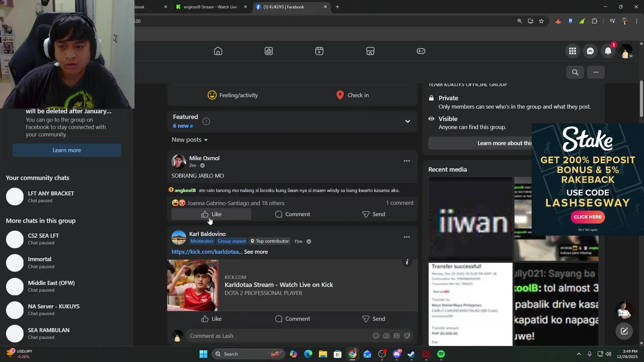Open Spotify from taskbar
644x362 pixels.
point(441,354)
